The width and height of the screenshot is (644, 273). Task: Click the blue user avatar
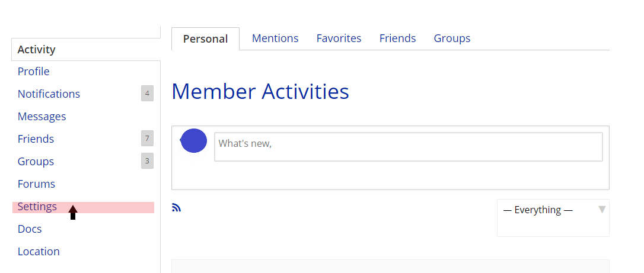(193, 140)
